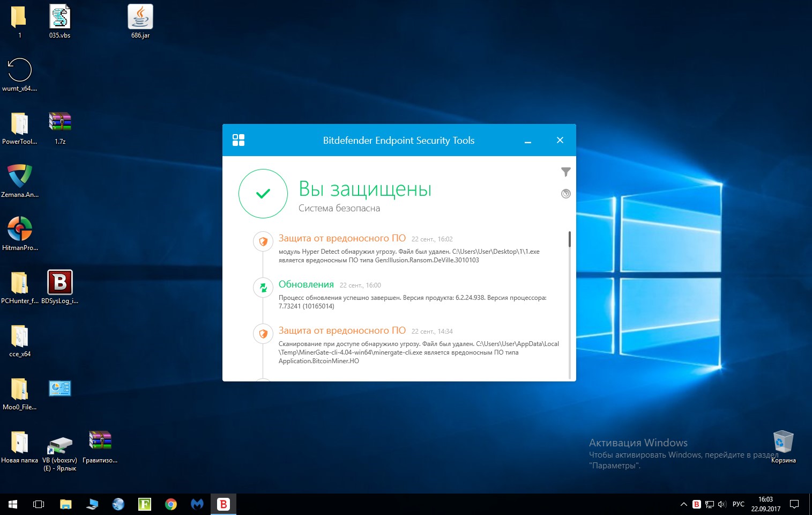Open Malwarebytes from the taskbar
This screenshot has width=812, height=515.
tap(197, 504)
